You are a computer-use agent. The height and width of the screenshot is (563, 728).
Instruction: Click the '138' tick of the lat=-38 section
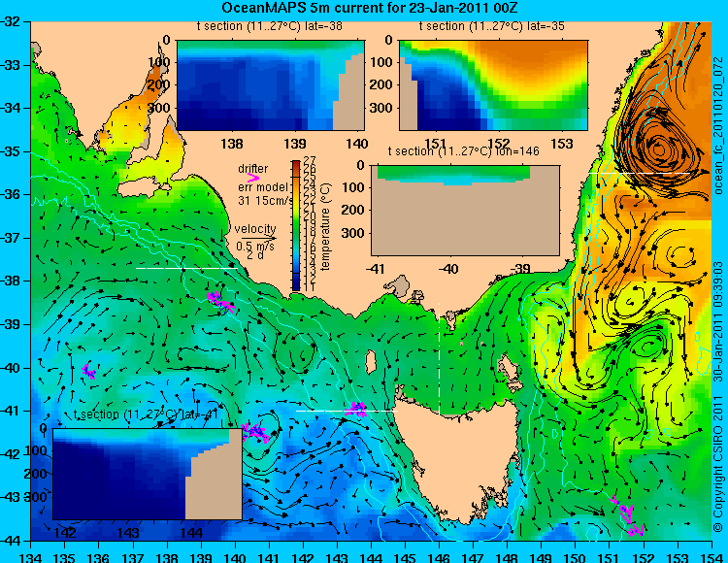click(232, 144)
